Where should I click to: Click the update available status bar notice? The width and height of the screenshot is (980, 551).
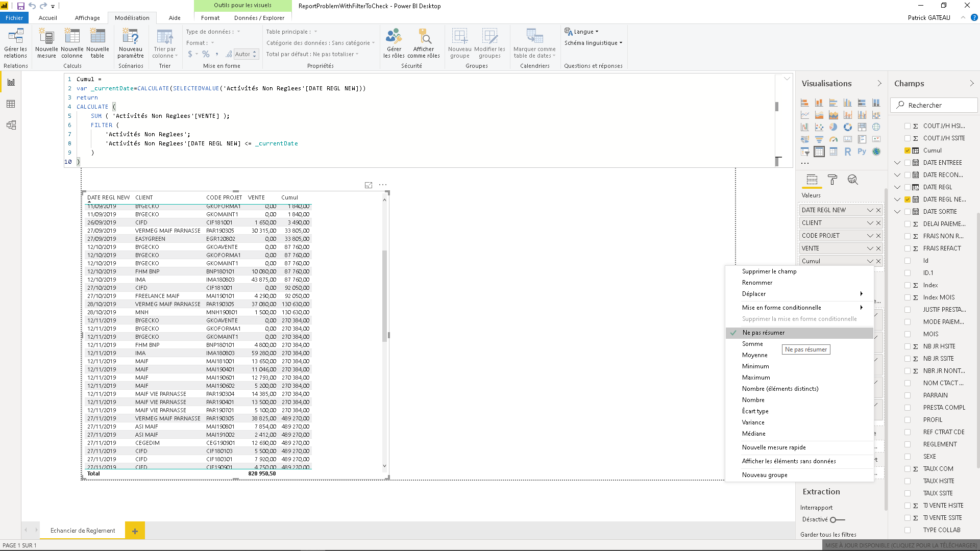[x=901, y=545]
